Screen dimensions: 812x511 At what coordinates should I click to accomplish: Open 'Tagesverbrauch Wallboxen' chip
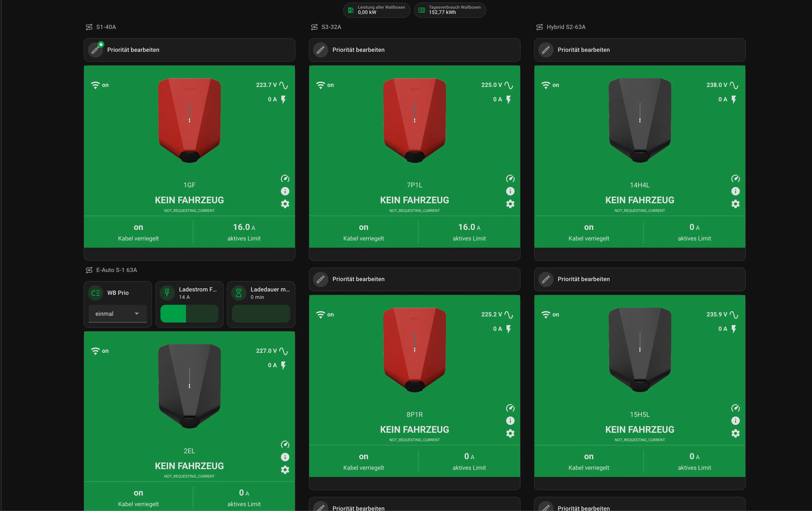point(450,10)
